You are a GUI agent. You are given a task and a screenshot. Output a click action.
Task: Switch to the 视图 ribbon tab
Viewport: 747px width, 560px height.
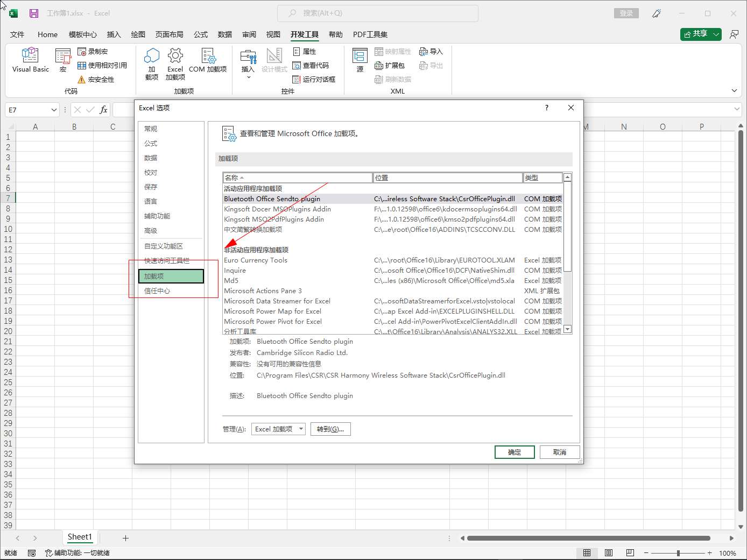[x=273, y=34]
